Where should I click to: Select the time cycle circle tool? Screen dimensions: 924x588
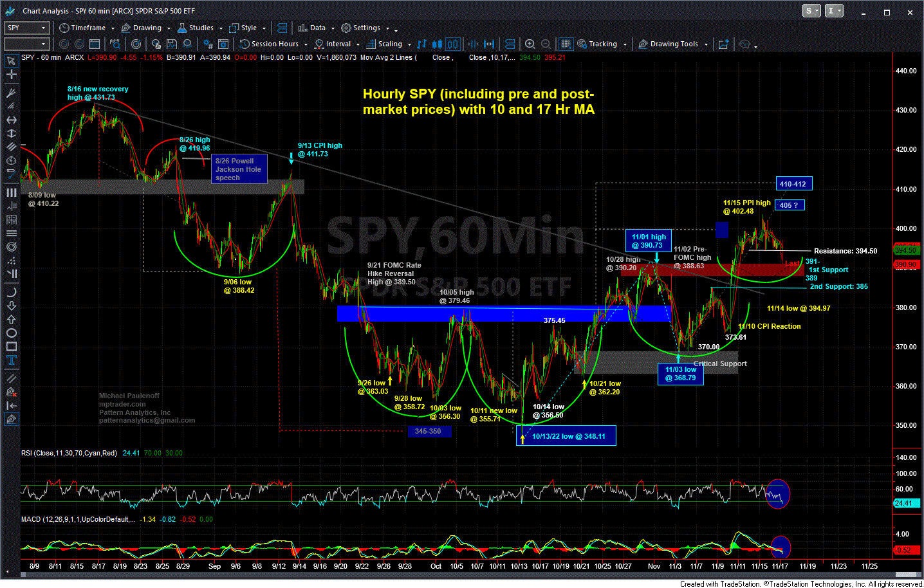(x=11, y=161)
